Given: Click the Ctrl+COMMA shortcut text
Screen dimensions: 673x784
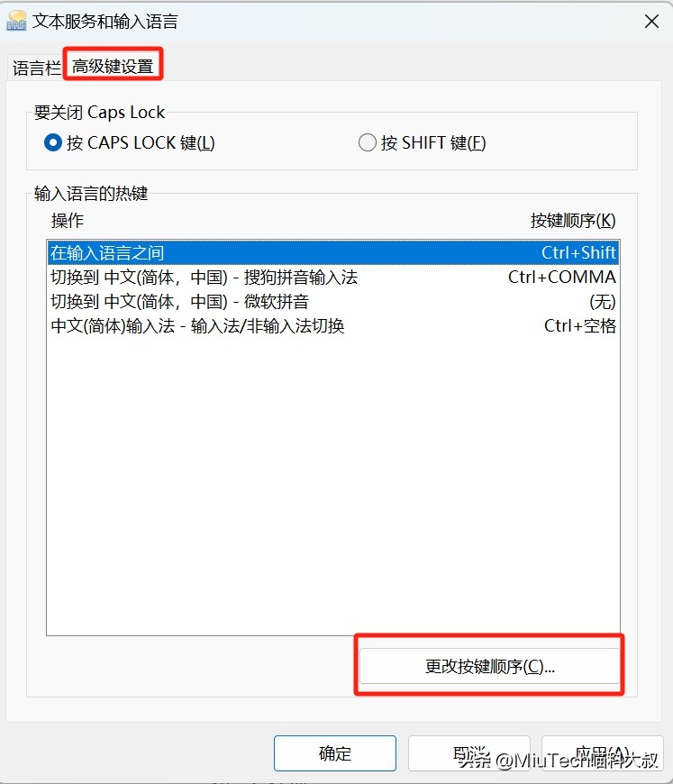Looking at the screenshot, I should 562,277.
